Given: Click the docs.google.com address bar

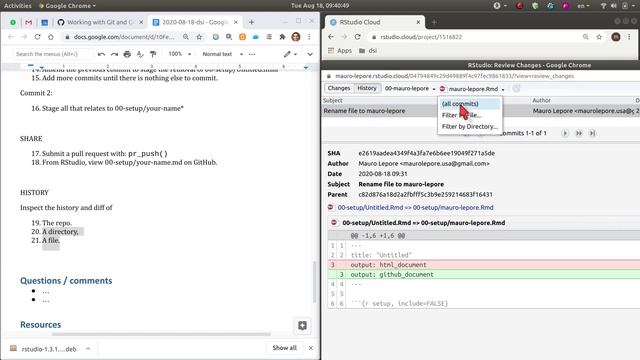Looking at the screenshot, I should coord(123,37).
